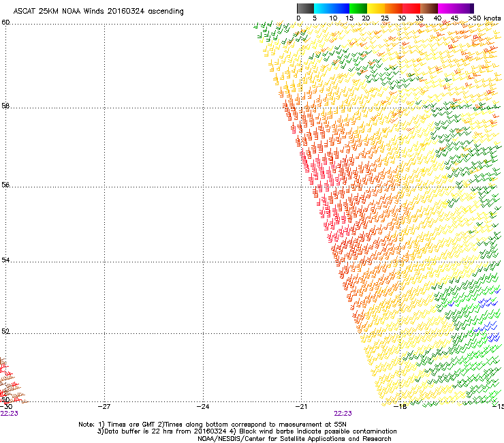Click the green 15-20 knots legend segment
The image size is (504, 443).
coord(358,8)
